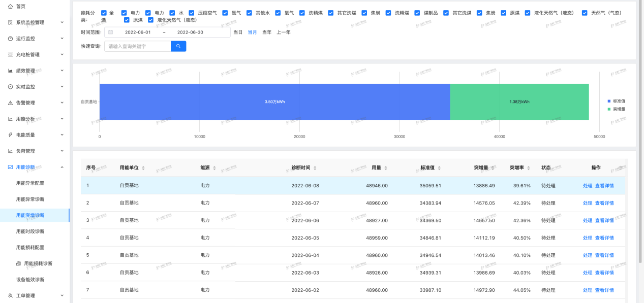Viewport: 644px width, 303px height.
Task: Click the 运行监控 gauge icon
Action: coord(10,39)
